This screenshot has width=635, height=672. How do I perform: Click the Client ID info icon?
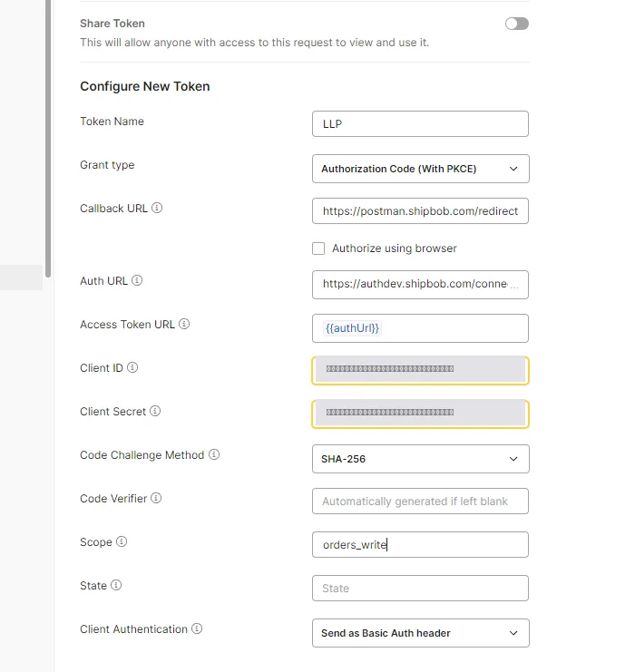pos(132,367)
